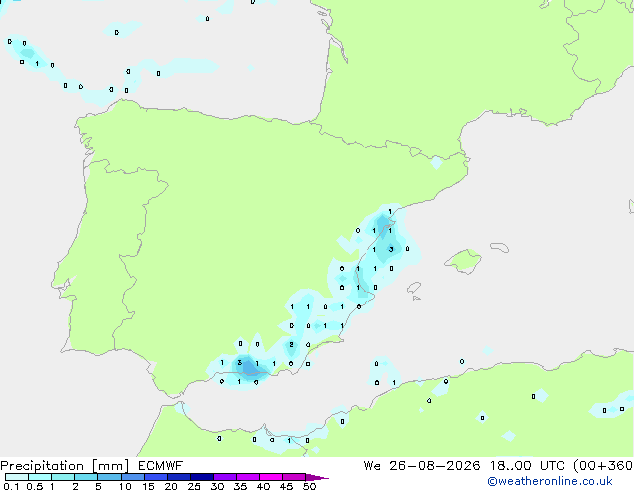Click the over-50 arrow tip of the legend
634x490 pixels.
pos(317,477)
